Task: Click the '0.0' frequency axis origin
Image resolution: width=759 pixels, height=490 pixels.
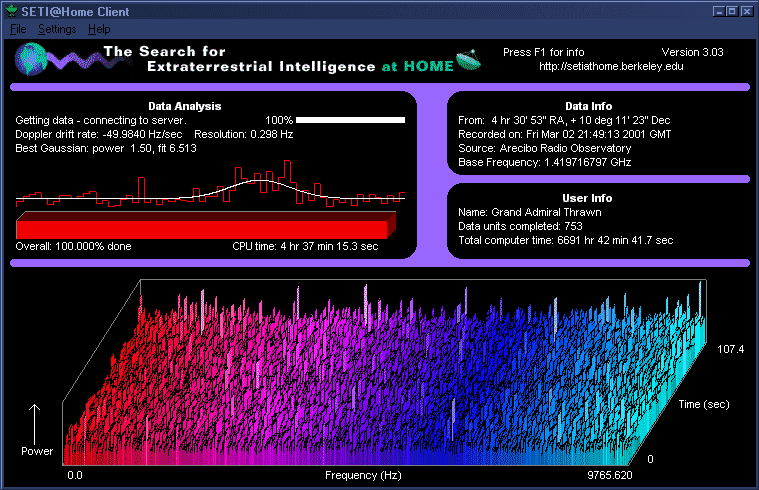Action: click(x=75, y=475)
